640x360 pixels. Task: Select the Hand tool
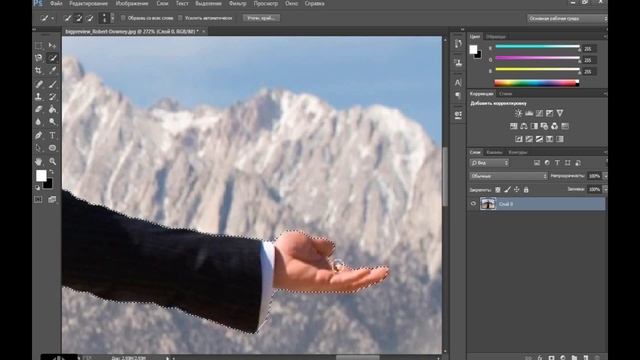point(38,161)
